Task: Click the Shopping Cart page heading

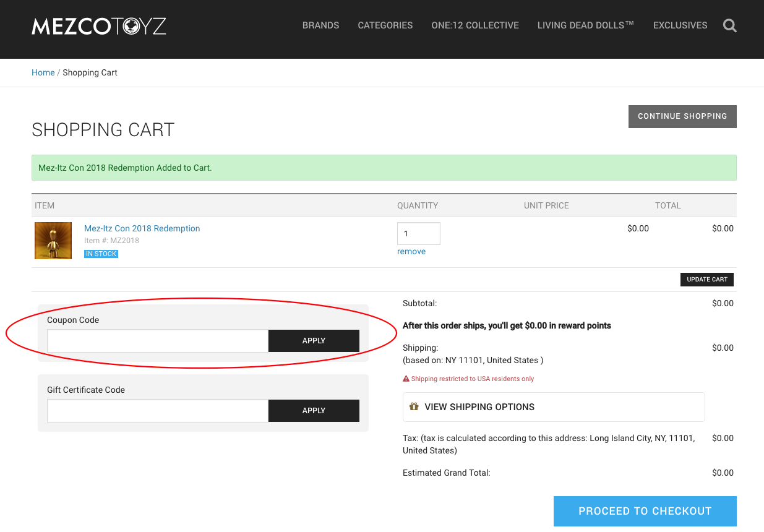Action: pyautogui.click(x=103, y=130)
